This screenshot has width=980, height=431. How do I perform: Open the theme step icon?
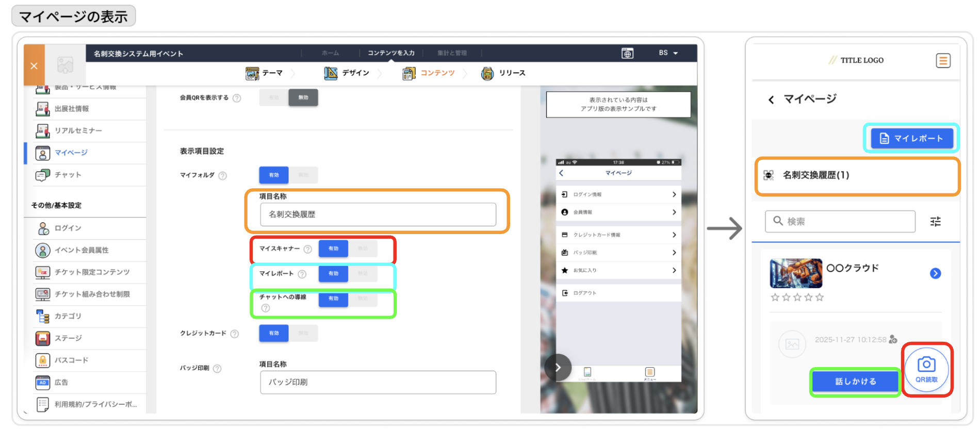tap(252, 74)
